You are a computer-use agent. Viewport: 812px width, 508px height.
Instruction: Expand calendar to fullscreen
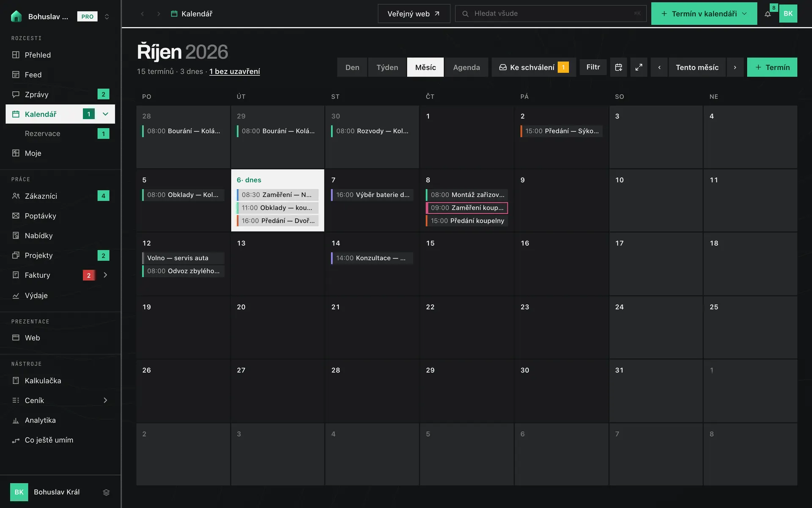click(x=639, y=67)
